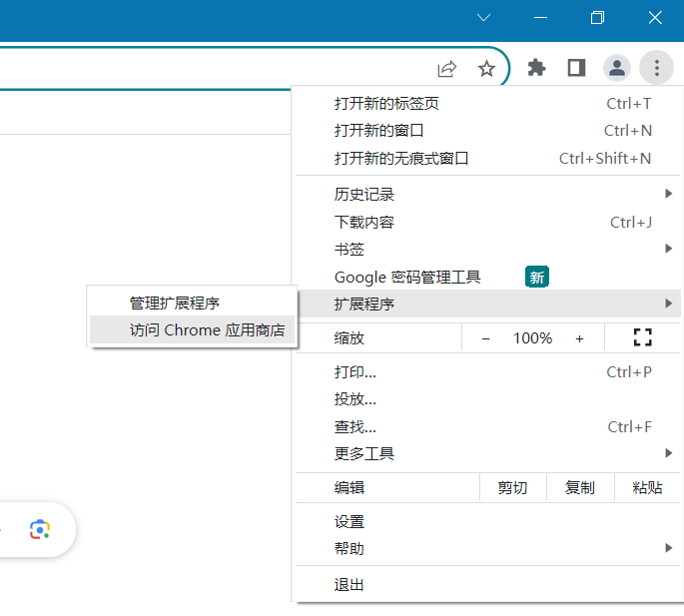Image resolution: width=684 pixels, height=616 pixels.
Task: Open 打开新的无痕式窗口 from the menu
Action: pyautogui.click(x=487, y=158)
